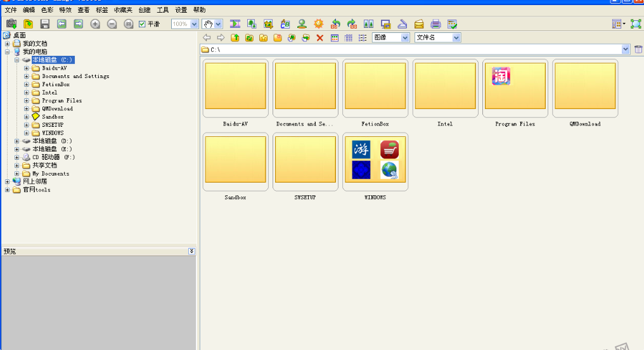Open the 100% zoom level dropdown
The image size is (644, 350).
click(194, 24)
